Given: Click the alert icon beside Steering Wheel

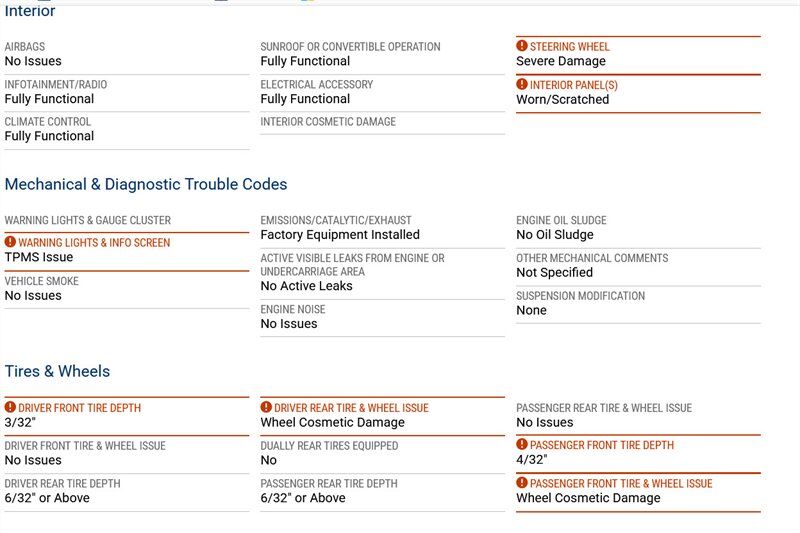Looking at the screenshot, I should (522, 46).
